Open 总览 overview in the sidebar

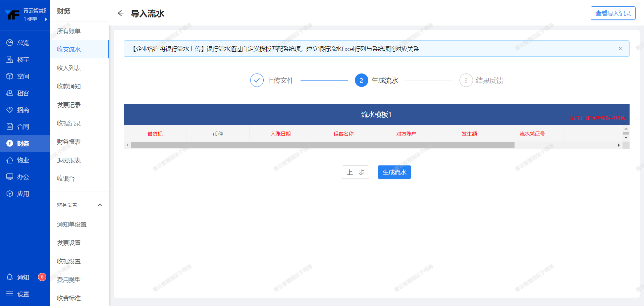pos(23,43)
